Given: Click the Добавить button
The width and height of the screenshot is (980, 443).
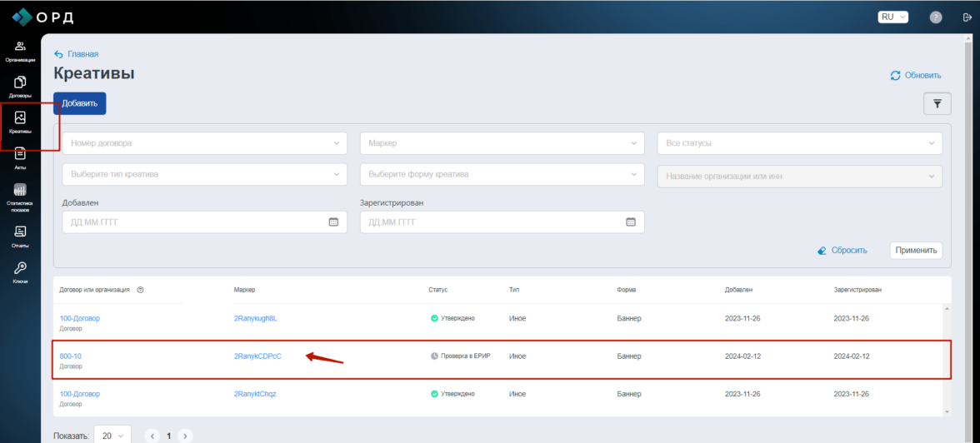Looking at the screenshot, I should coord(80,104).
